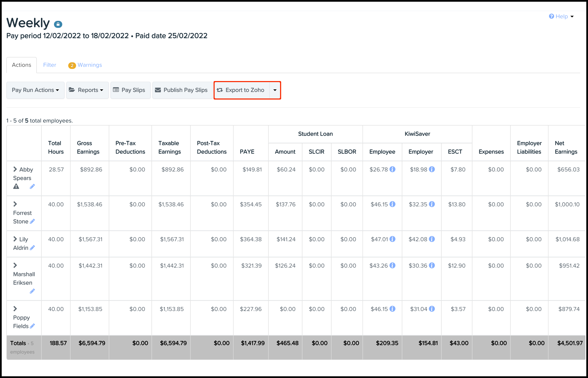
Task: Click warning triangle icon under Abby Spears
Action: point(16,187)
